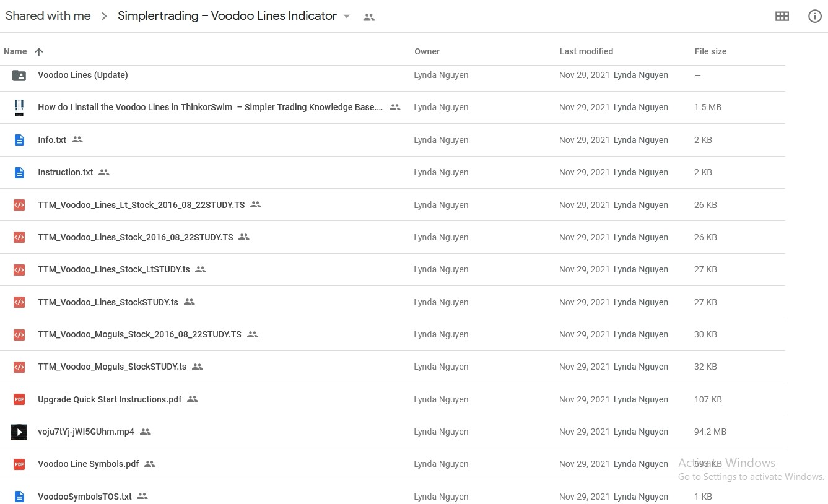Click shared icon next to VoodooSymbolsTOS.txt
The image size is (828, 504).
tap(142, 496)
